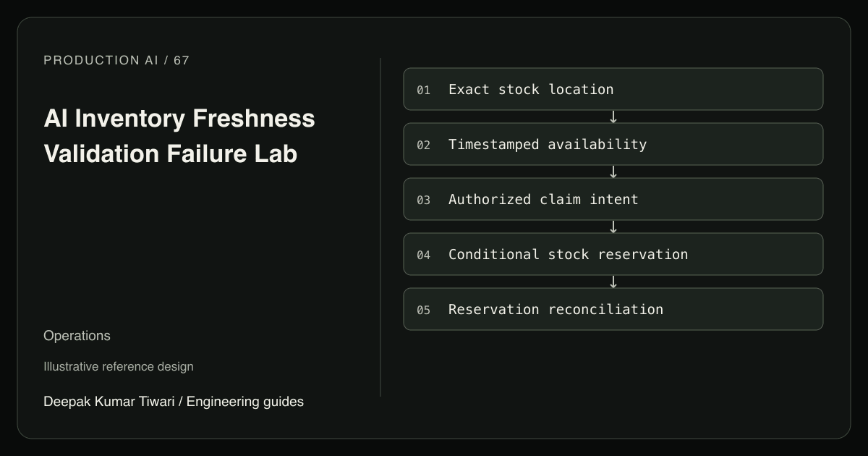Viewport: 868px width, 456px height.
Task: Click the PRODUCTION AI / 67 label
Action: [116, 60]
